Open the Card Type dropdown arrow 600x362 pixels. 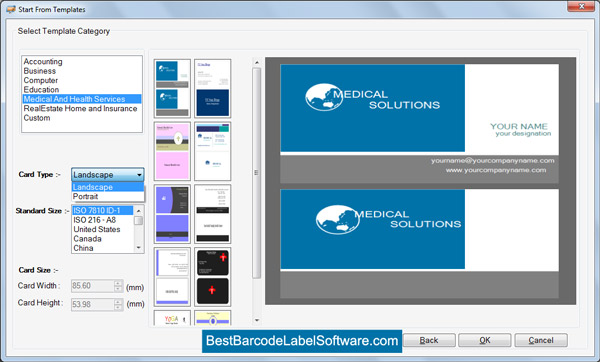point(139,175)
